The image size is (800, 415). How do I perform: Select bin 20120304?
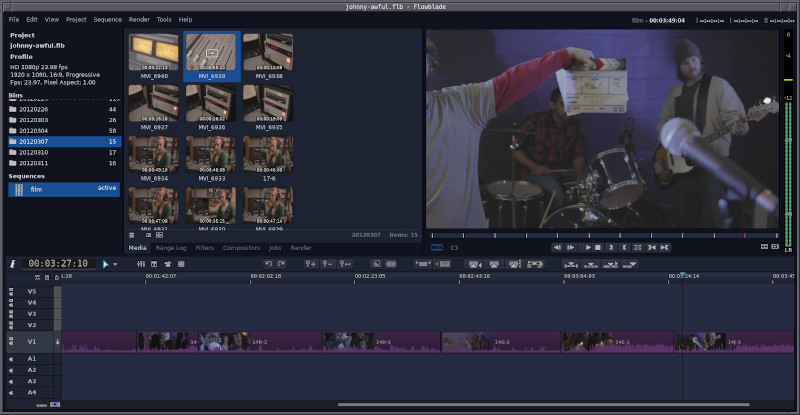click(x=64, y=131)
